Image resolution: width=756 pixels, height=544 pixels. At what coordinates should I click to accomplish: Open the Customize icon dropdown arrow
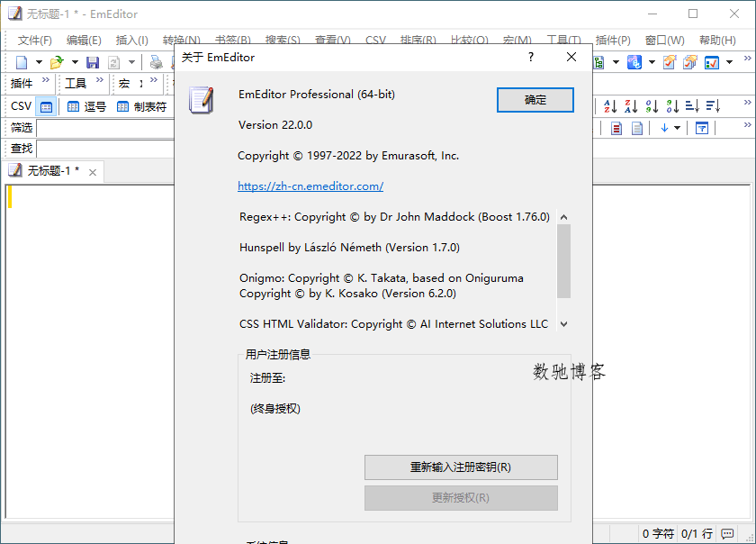coord(730,62)
